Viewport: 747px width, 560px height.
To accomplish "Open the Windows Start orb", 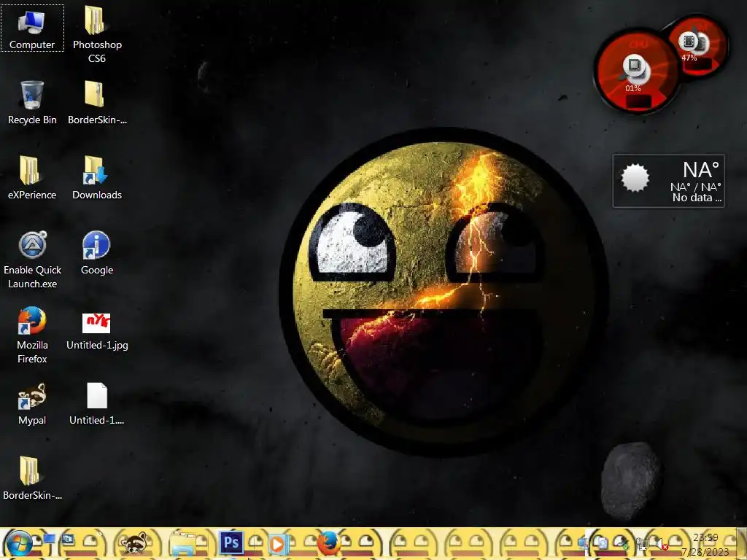I will click(x=20, y=544).
